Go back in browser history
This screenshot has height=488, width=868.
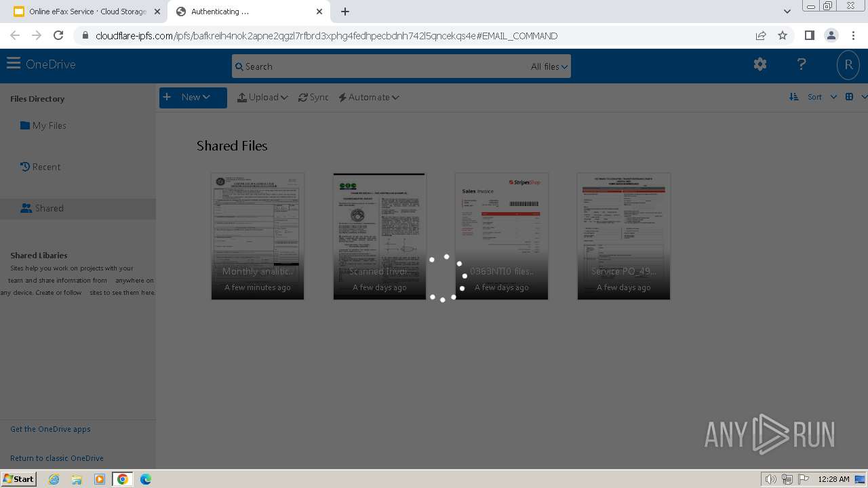(15, 35)
